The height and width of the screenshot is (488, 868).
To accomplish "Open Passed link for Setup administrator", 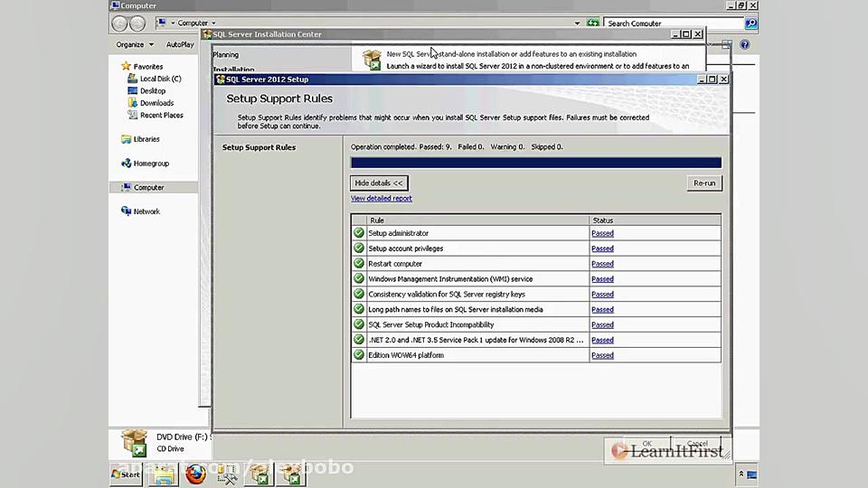I will point(602,233).
